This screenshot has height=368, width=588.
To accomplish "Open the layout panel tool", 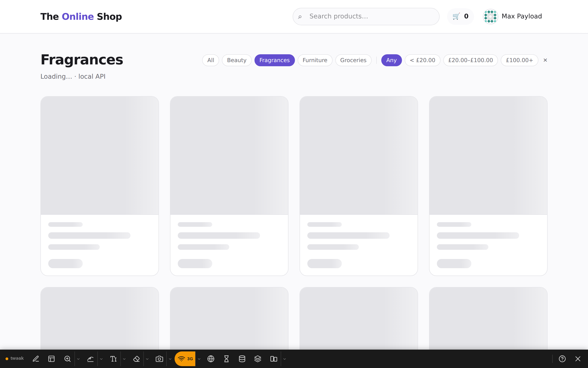I will coord(51,359).
